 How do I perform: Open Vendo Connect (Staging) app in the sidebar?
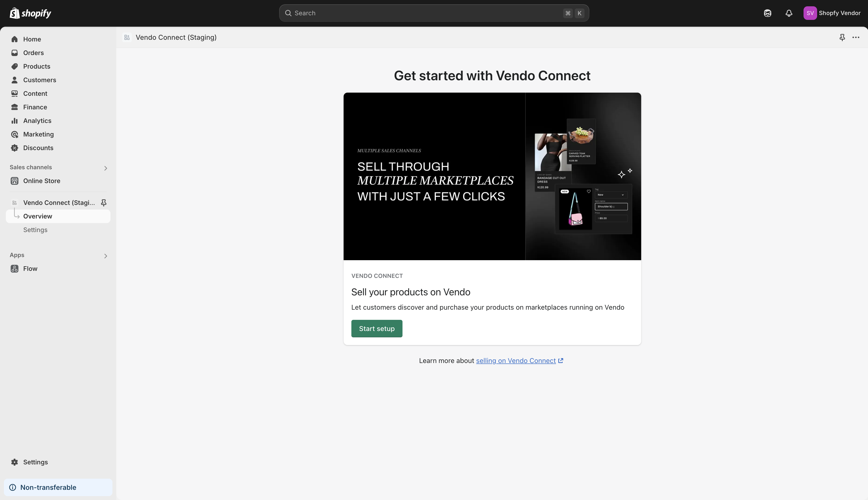click(x=59, y=203)
